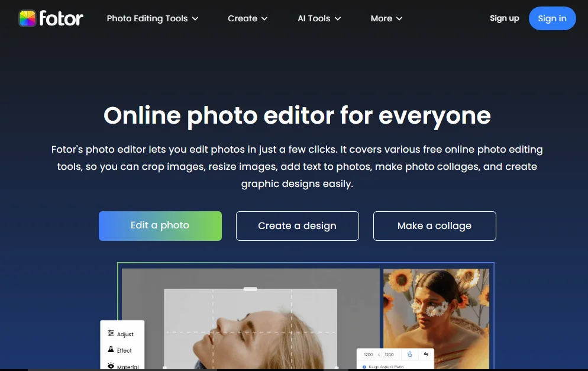Viewport: 588px width, 371px height.
Task: Click the Sign up link
Action: click(505, 18)
